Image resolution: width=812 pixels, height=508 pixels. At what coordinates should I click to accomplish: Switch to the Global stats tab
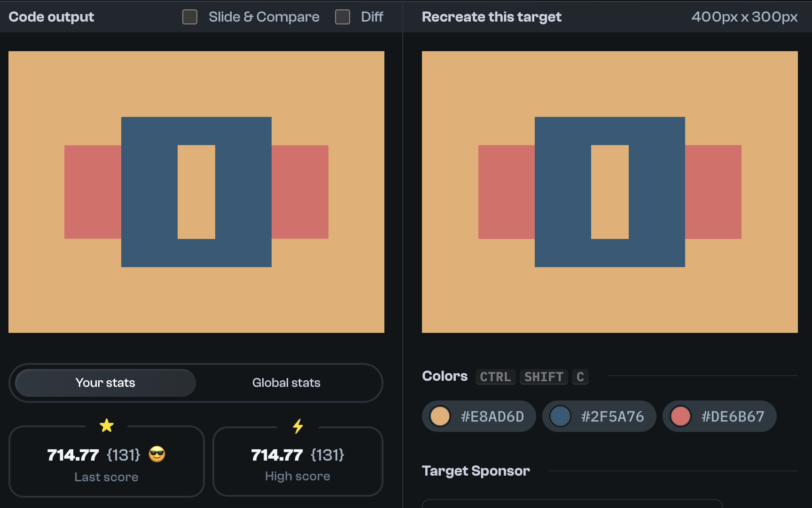pos(286,383)
